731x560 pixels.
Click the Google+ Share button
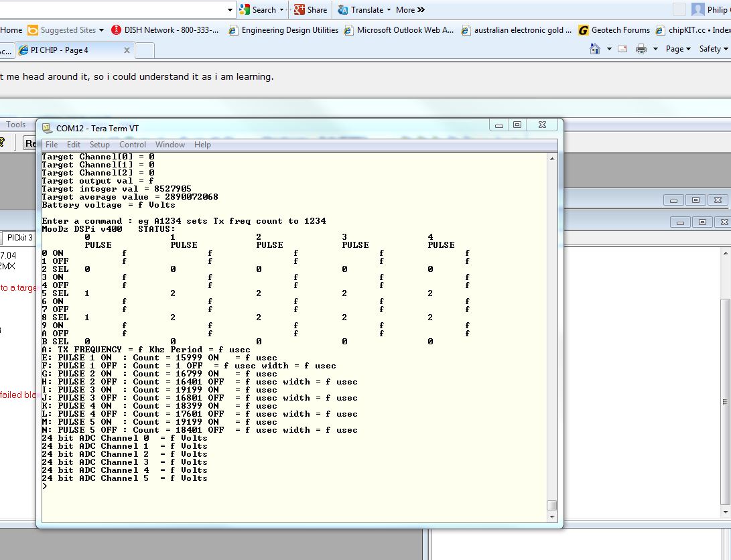[x=310, y=10]
